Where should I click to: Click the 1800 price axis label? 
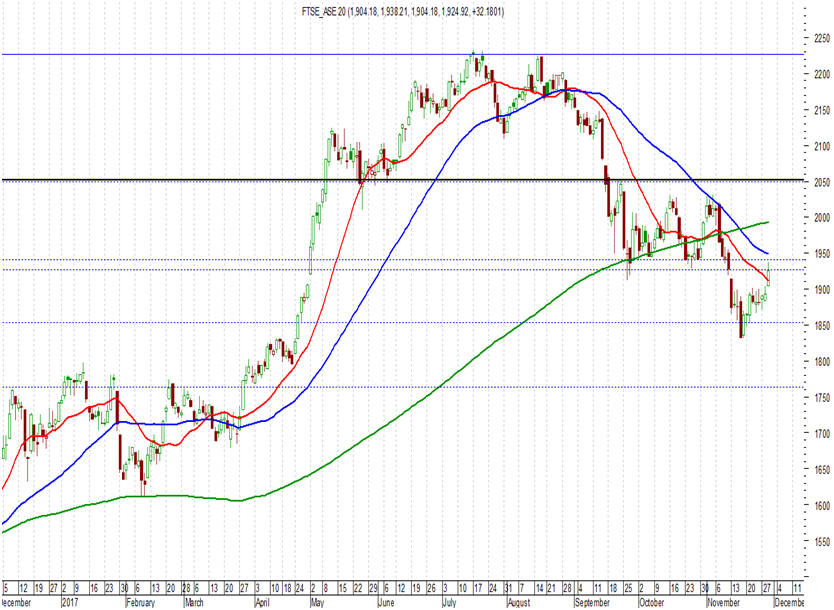821,362
